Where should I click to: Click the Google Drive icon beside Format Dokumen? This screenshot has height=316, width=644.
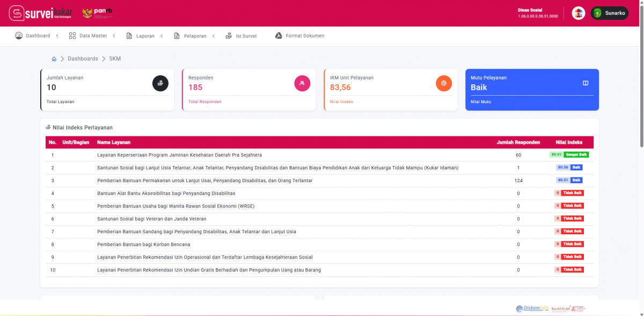click(x=279, y=36)
